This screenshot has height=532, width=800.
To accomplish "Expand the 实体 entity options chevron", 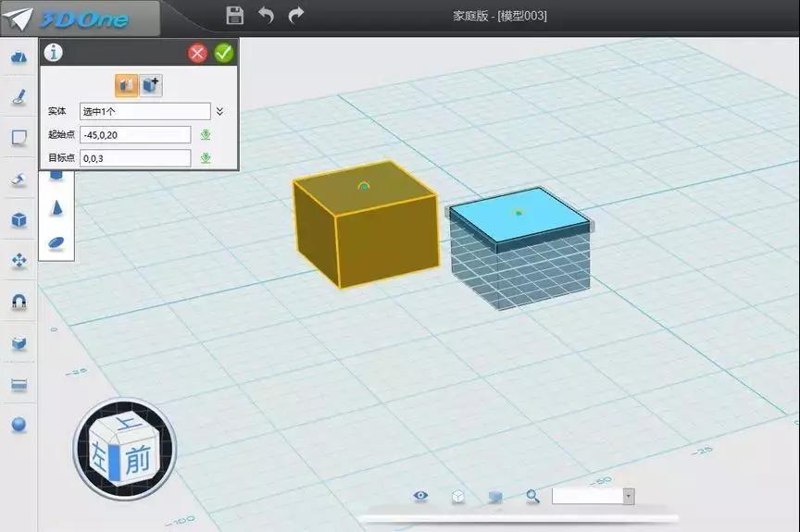I will (x=219, y=111).
